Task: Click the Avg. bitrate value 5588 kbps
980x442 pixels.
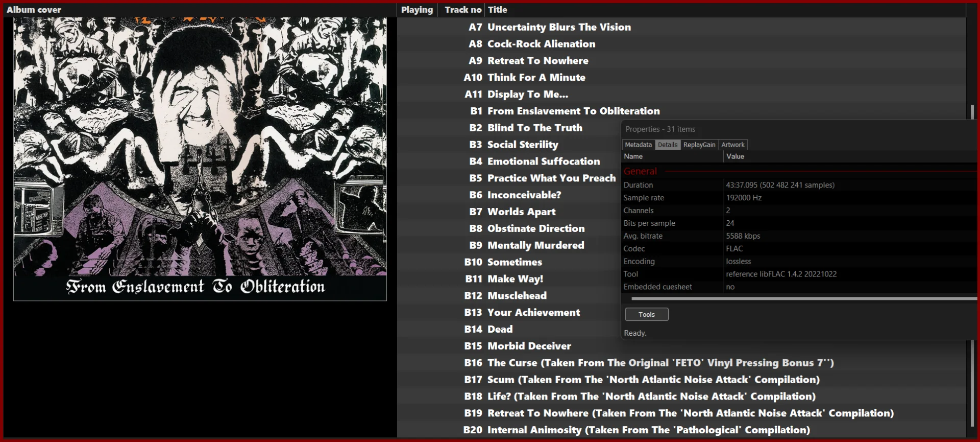Action: pyautogui.click(x=743, y=236)
